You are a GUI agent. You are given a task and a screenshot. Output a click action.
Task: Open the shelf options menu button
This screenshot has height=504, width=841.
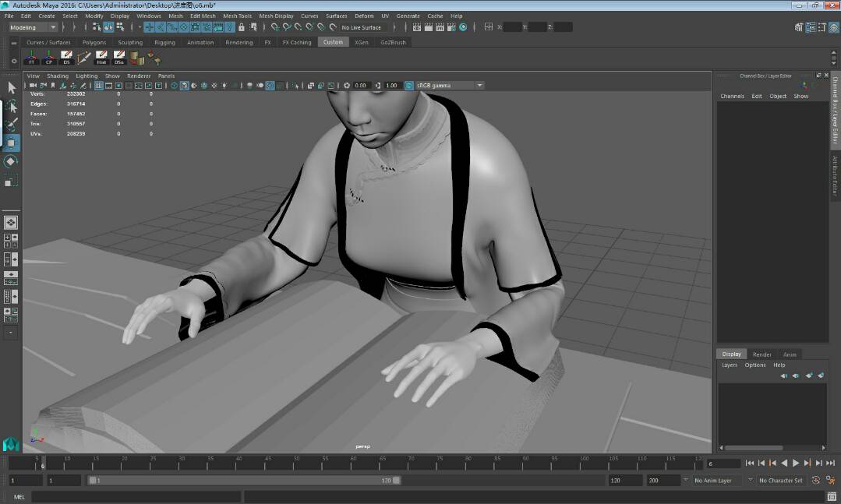pyautogui.click(x=14, y=61)
